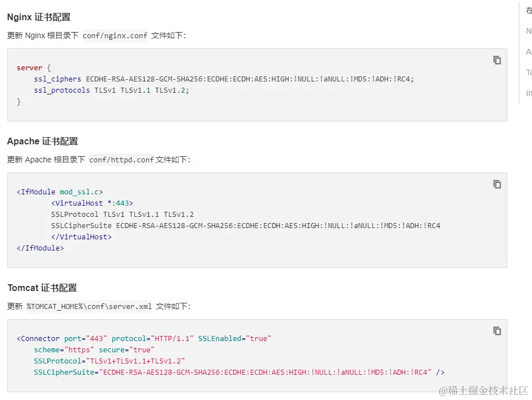532x400 pixels.
Task: Click the "<Connector port="443"" line
Action: coord(144,339)
